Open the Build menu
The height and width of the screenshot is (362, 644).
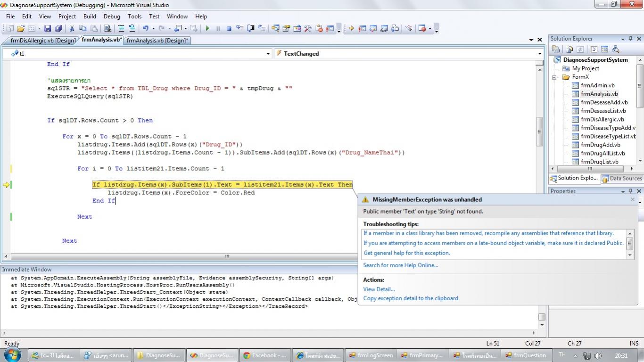[90, 16]
